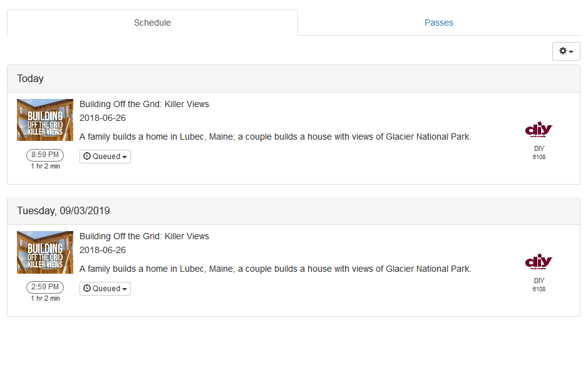
Task: Click clock icon in today's Queued button
Action: pyautogui.click(x=87, y=157)
